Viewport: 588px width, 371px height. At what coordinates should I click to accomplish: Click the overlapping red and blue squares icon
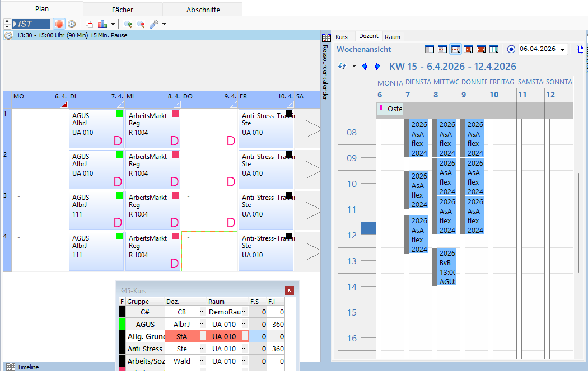[x=90, y=24]
